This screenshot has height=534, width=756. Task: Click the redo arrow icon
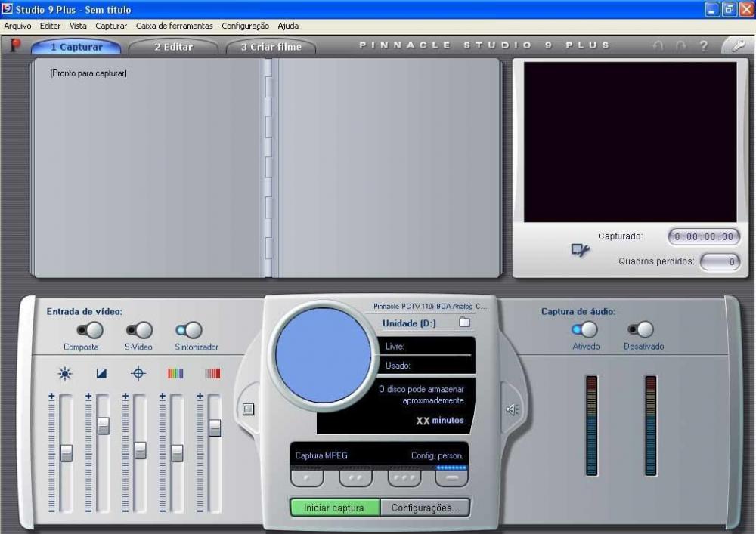680,46
